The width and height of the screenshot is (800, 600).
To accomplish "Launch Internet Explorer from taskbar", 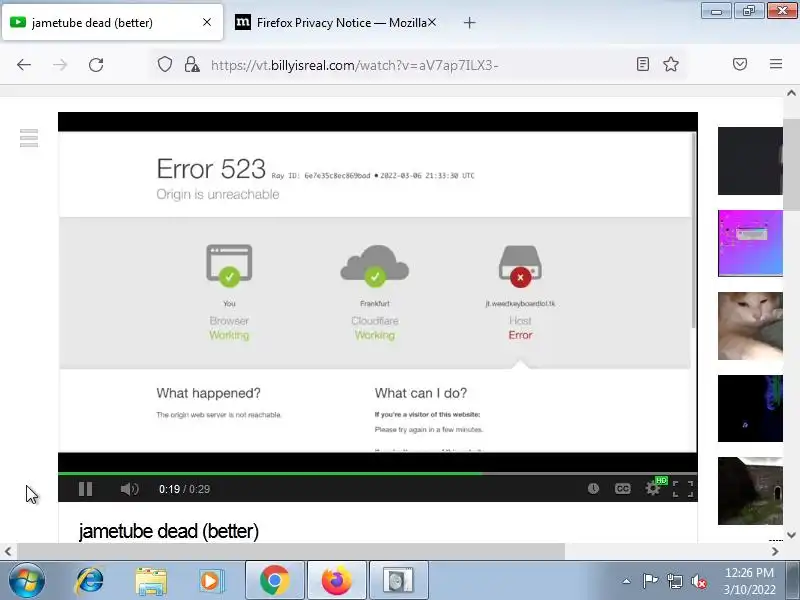I will (89, 581).
